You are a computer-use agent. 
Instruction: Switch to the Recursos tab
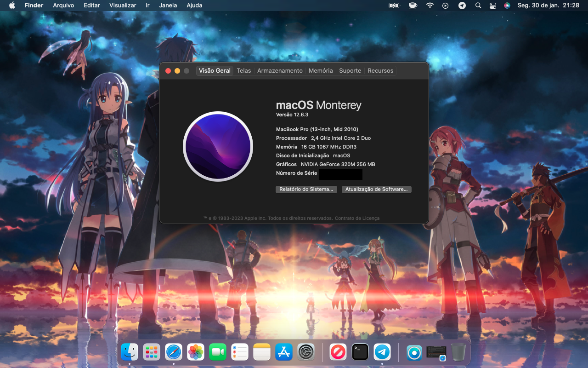pyautogui.click(x=380, y=70)
